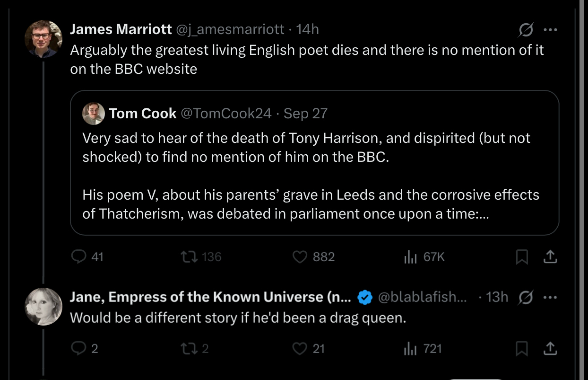Open Jane's profile name link
The width and height of the screenshot is (588, 380).
(x=210, y=297)
